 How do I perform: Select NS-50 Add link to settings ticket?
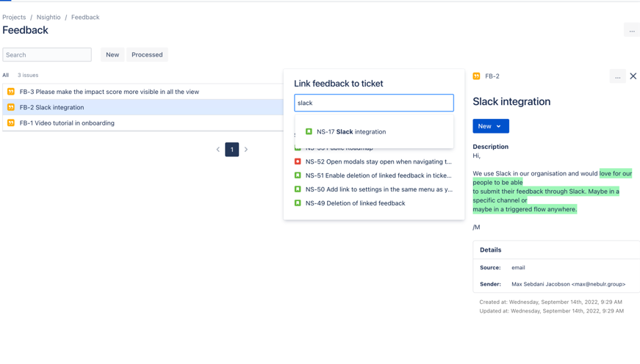(378, 189)
